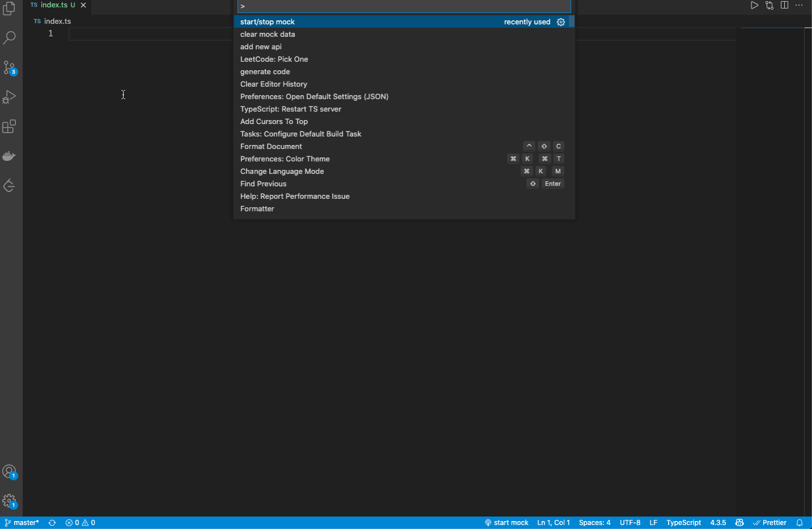
Task: Select Find Previous command
Action: coord(404,184)
